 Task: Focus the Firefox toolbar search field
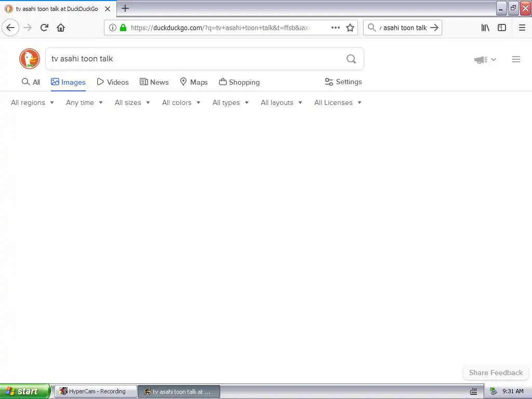click(403, 28)
